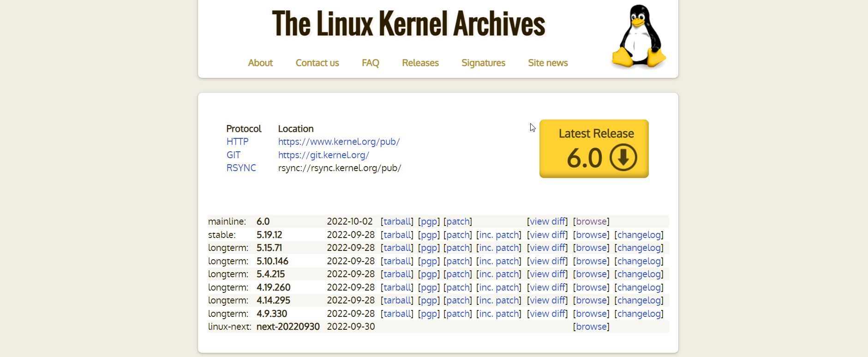This screenshot has height=357, width=868.
Task: View diff for longterm 5.15.71
Action: click(547, 248)
